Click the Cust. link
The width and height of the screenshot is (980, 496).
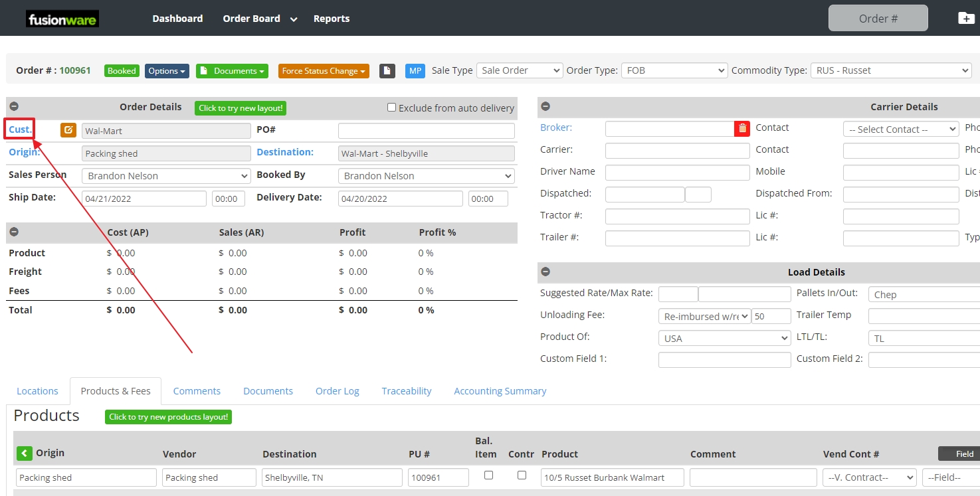click(20, 129)
